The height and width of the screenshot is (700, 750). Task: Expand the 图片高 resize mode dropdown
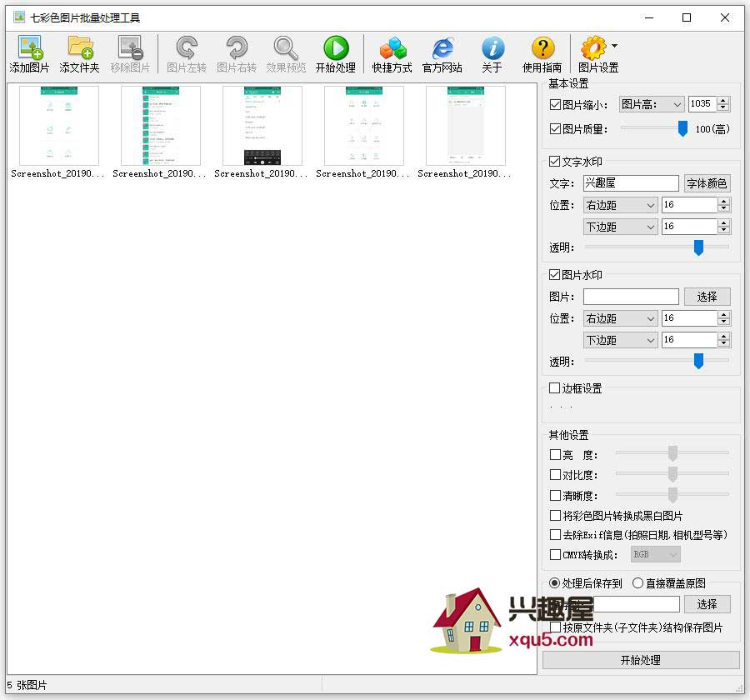(x=651, y=104)
